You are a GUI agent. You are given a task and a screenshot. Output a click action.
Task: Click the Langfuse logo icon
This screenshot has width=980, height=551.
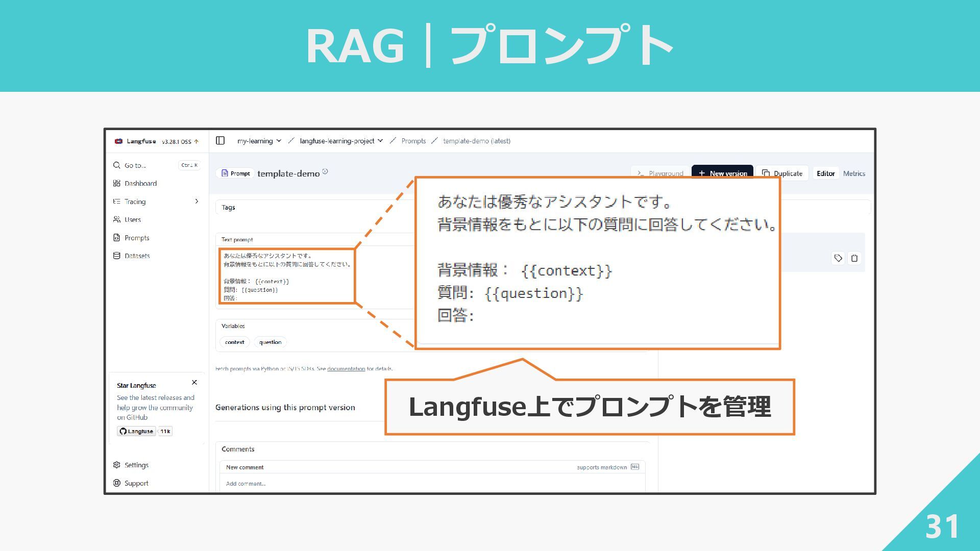click(118, 141)
